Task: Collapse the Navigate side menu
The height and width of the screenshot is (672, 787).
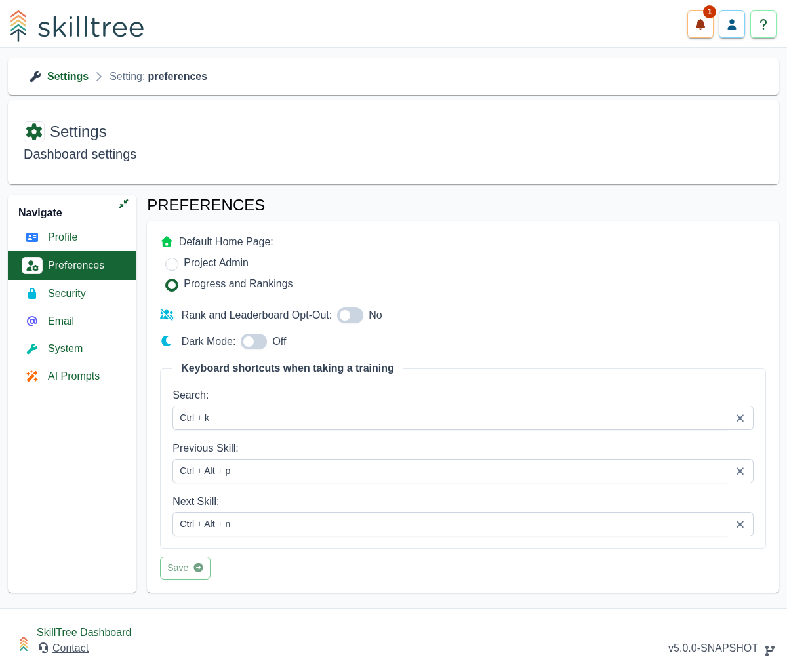Action: [123, 204]
